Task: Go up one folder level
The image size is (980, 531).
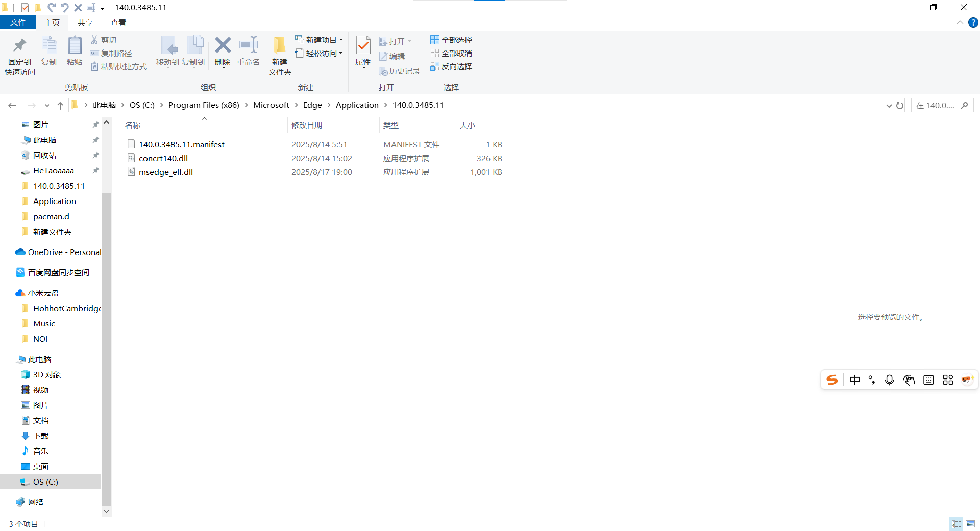Action: click(x=60, y=105)
